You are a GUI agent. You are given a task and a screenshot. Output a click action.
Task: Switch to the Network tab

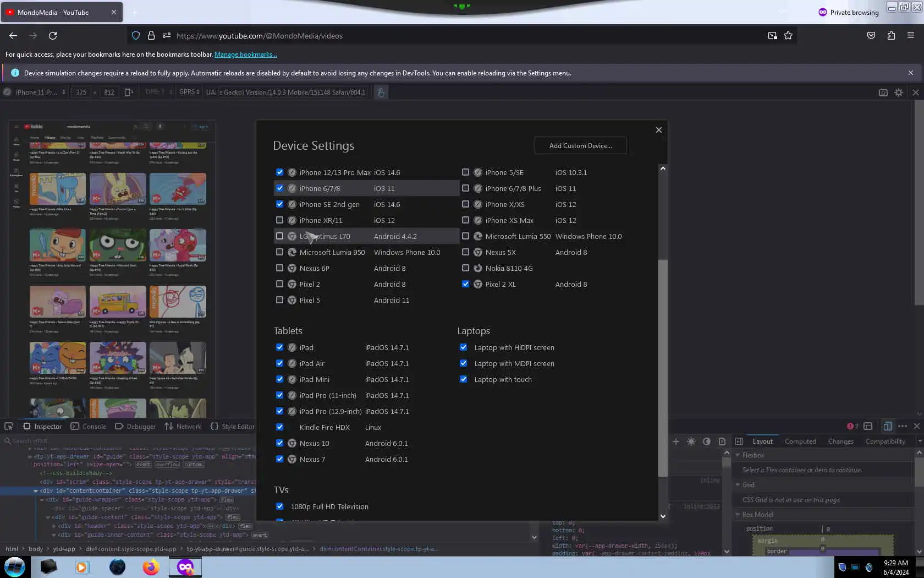pos(183,427)
